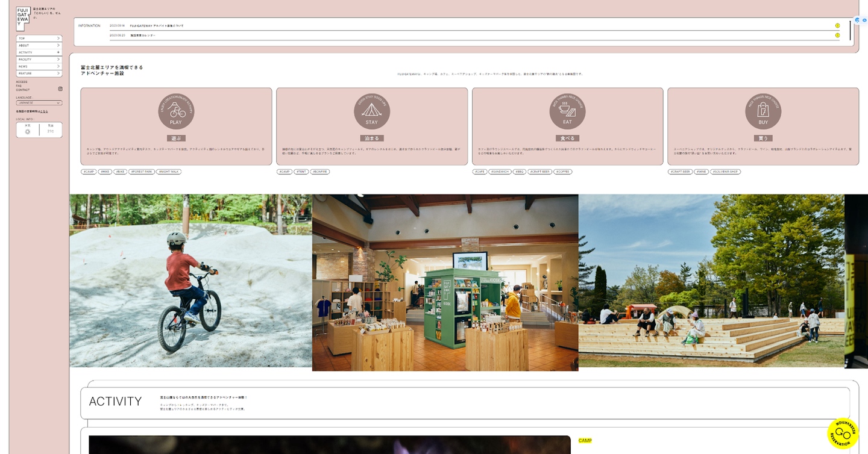Click the #FOREST PARK tag
The image size is (868, 454).
tap(141, 172)
